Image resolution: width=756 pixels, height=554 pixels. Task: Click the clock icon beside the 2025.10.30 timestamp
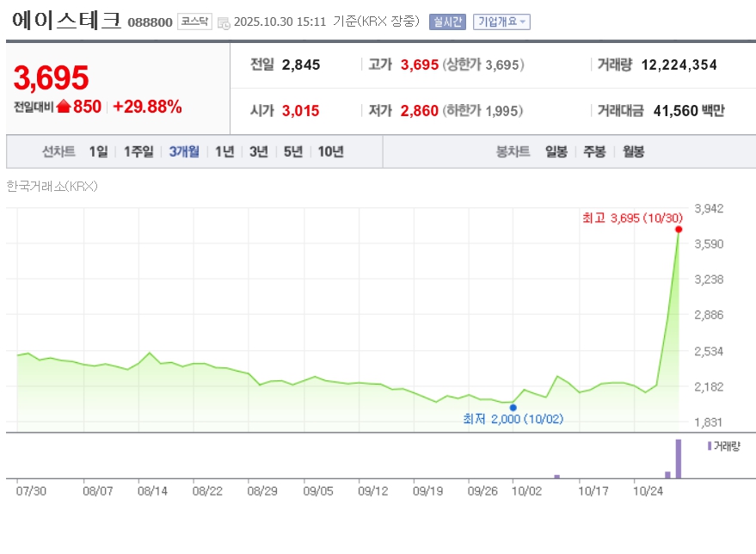tap(224, 22)
